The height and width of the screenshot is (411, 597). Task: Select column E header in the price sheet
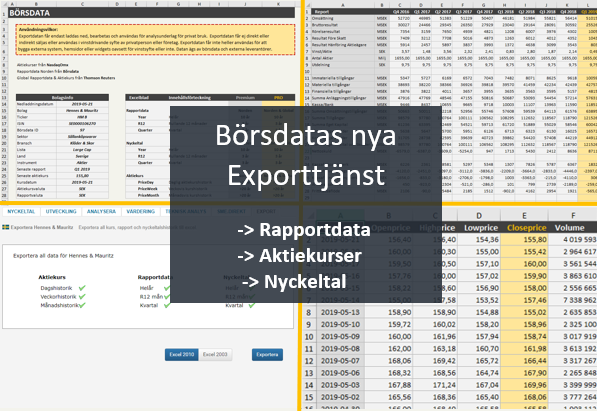pyautogui.click(x=524, y=216)
